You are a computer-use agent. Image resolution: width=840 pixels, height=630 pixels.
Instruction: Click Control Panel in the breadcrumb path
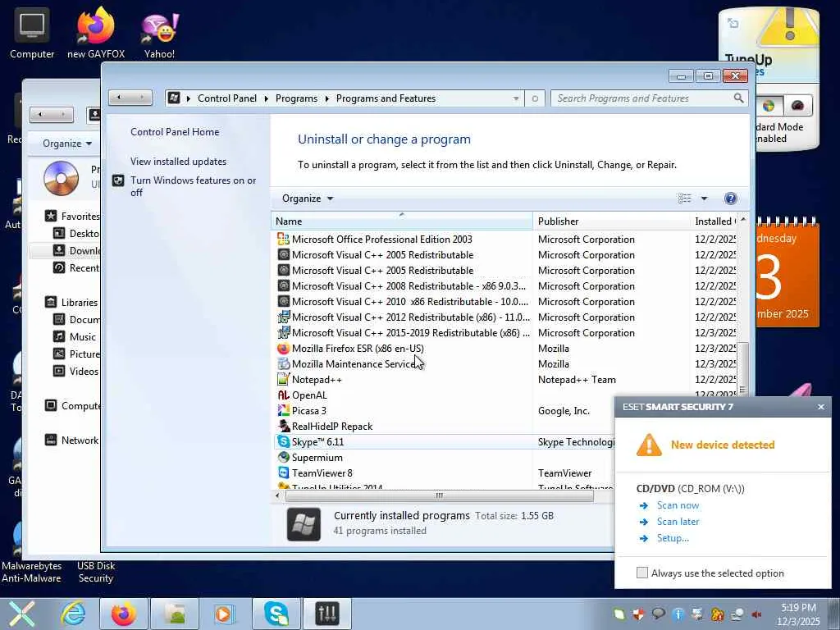(227, 98)
